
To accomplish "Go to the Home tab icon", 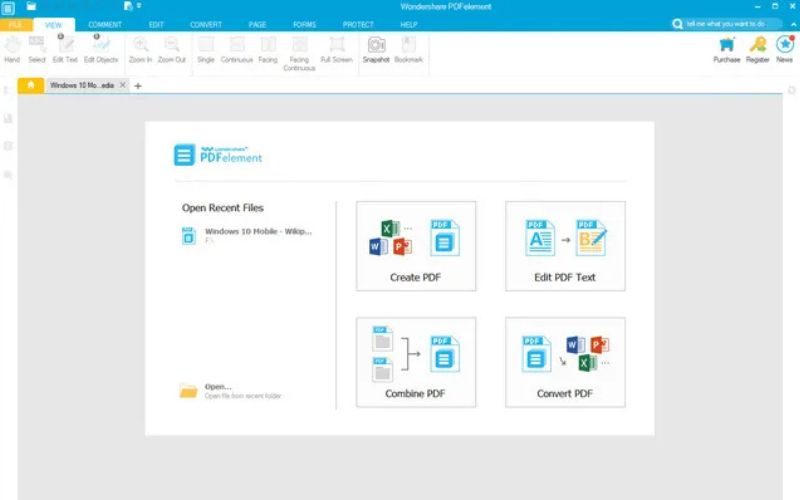I will point(31,85).
